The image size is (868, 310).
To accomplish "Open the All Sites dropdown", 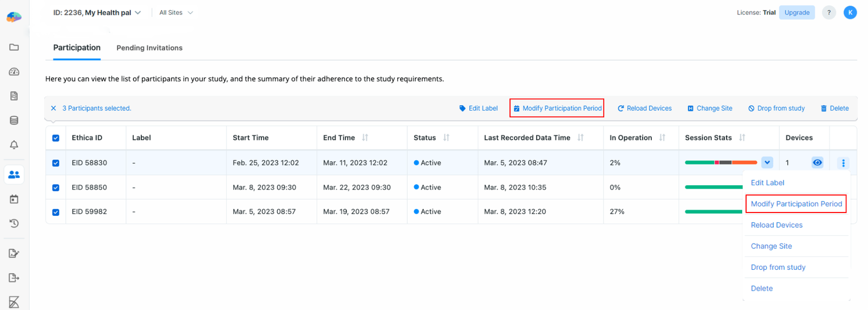I will [x=176, y=12].
